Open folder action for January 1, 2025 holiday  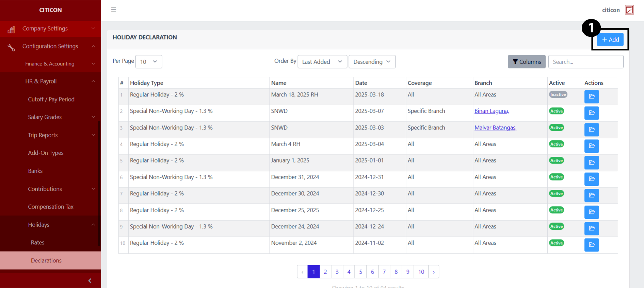pos(591,163)
